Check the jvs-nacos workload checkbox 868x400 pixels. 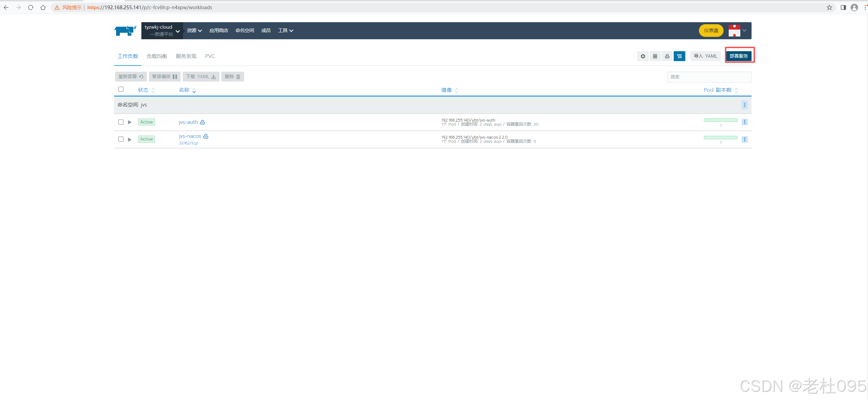[x=121, y=139]
